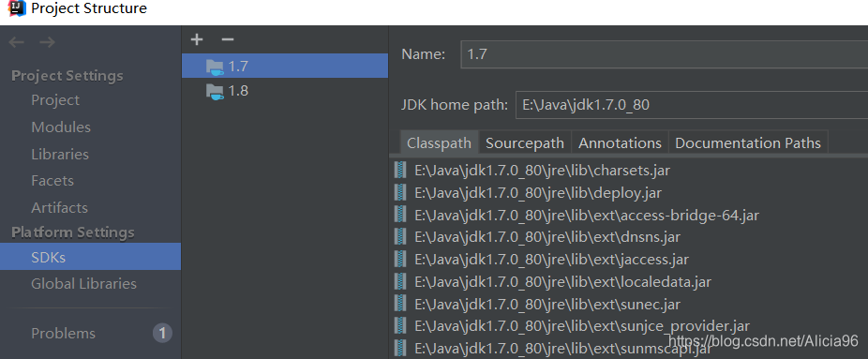Click the sunec.jar archive icon
Viewport: 868px width, 359px height.
(399, 304)
